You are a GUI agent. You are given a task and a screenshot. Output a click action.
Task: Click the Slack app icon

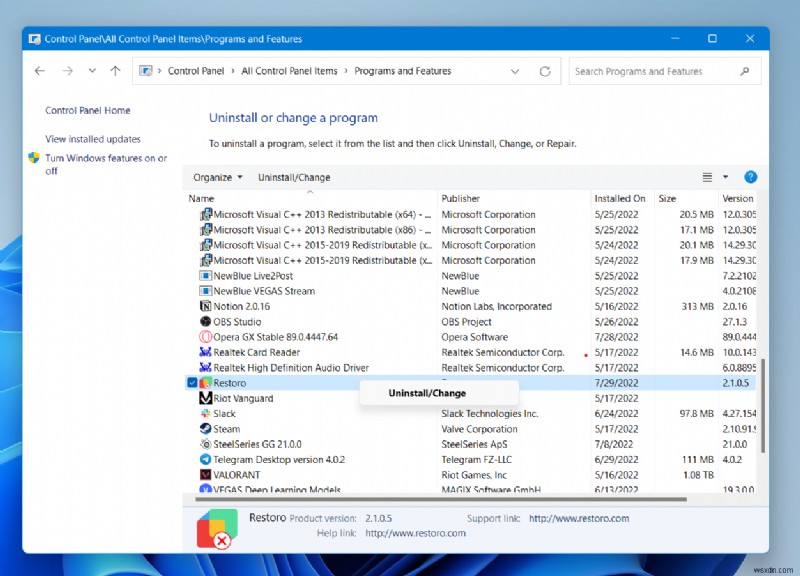coord(205,413)
